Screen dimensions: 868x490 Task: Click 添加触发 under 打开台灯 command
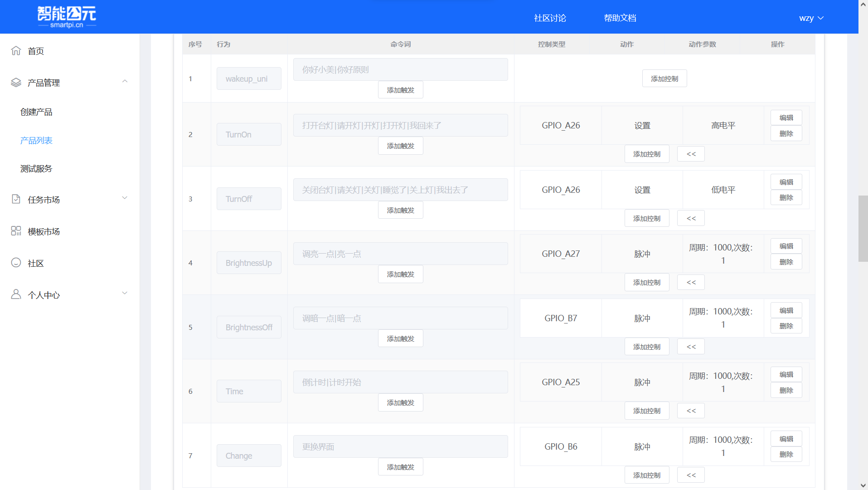point(401,146)
